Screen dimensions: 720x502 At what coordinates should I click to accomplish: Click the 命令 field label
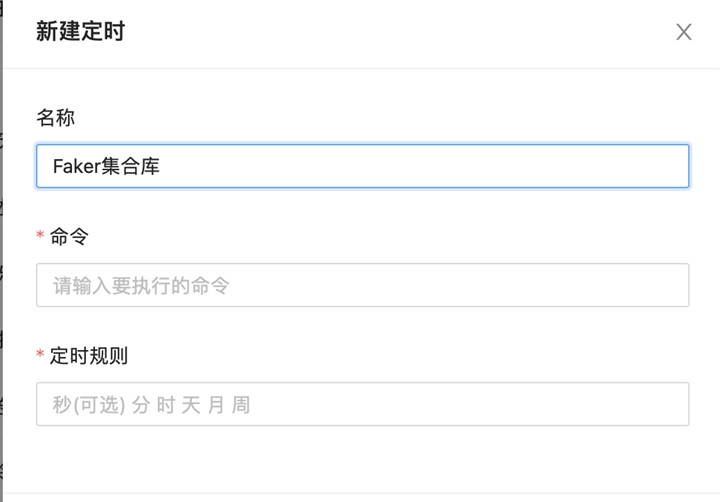[69, 236]
